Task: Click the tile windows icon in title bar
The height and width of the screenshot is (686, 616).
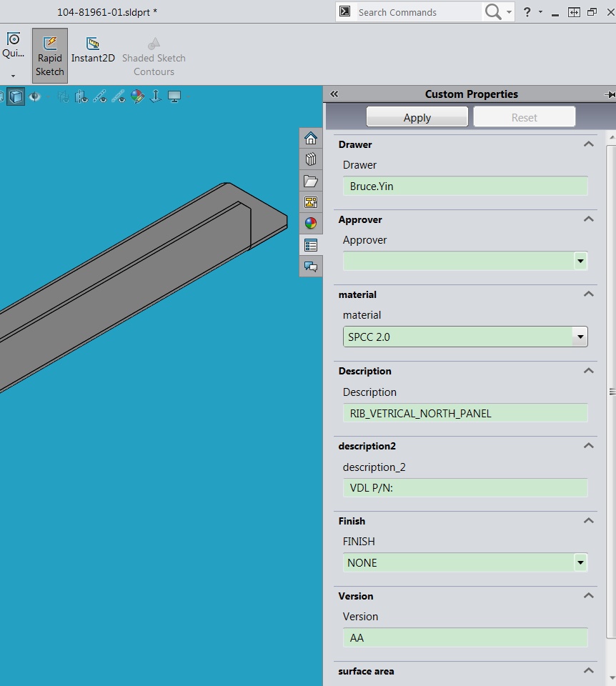Action: (x=574, y=12)
